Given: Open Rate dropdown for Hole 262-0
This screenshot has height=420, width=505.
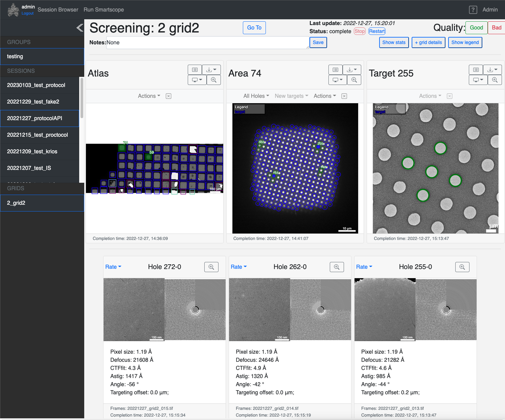Looking at the screenshot, I should [239, 267].
